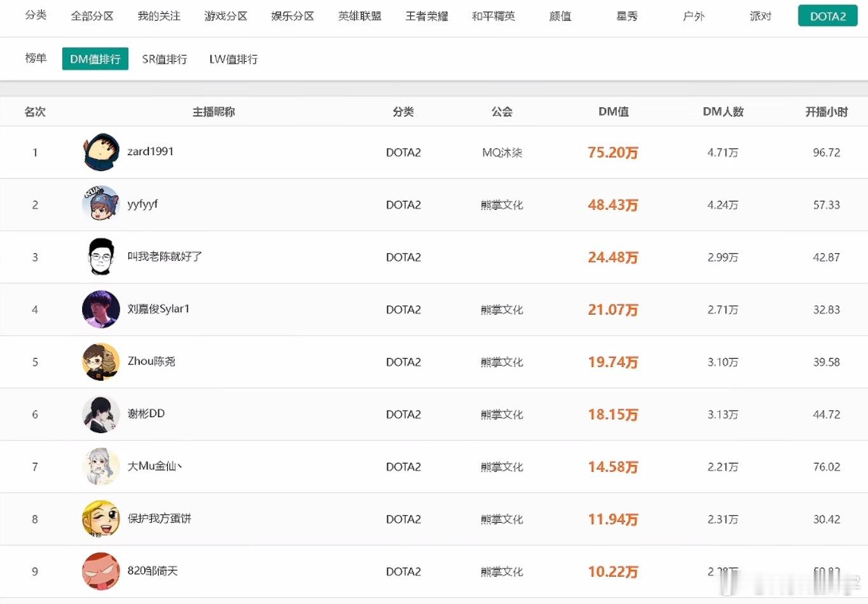Click viewer count 2.99万
Image resolution: width=868 pixels, height=604 pixels.
tap(723, 257)
